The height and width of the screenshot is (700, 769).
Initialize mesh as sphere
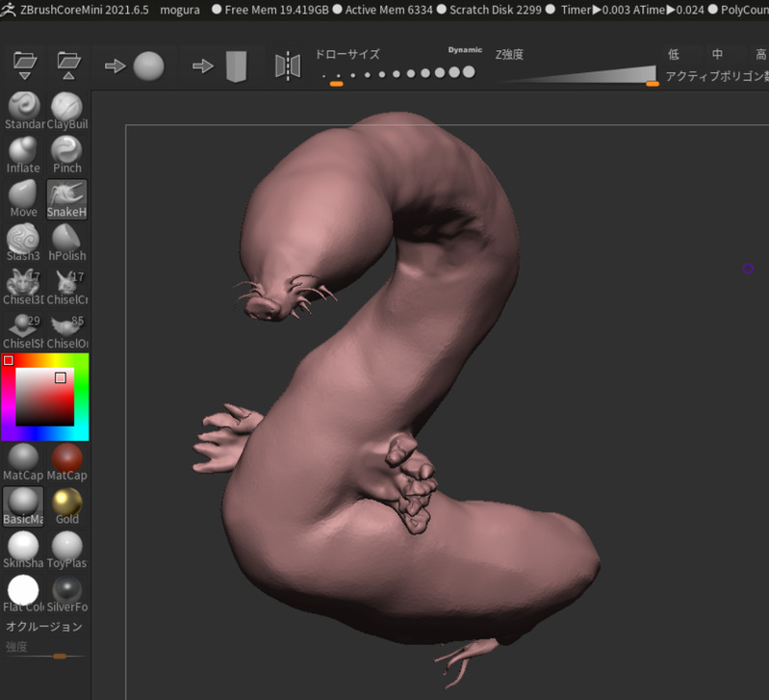tap(135, 65)
